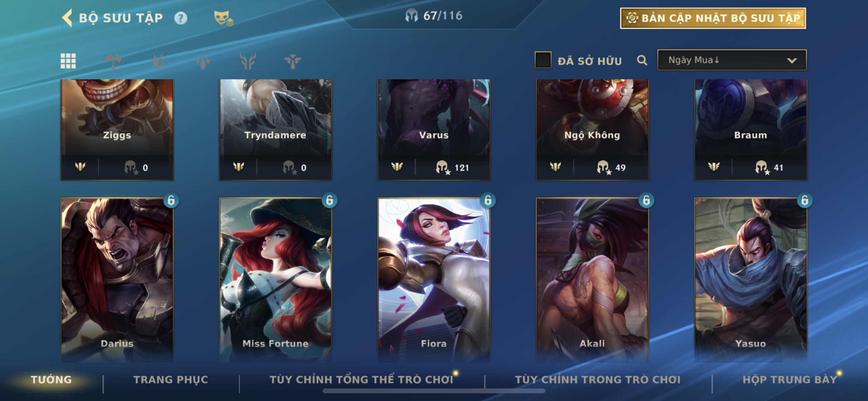Screen dimensions: 868x401
Task: Open the golden mask skins icon
Action: pyautogui.click(x=223, y=18)
